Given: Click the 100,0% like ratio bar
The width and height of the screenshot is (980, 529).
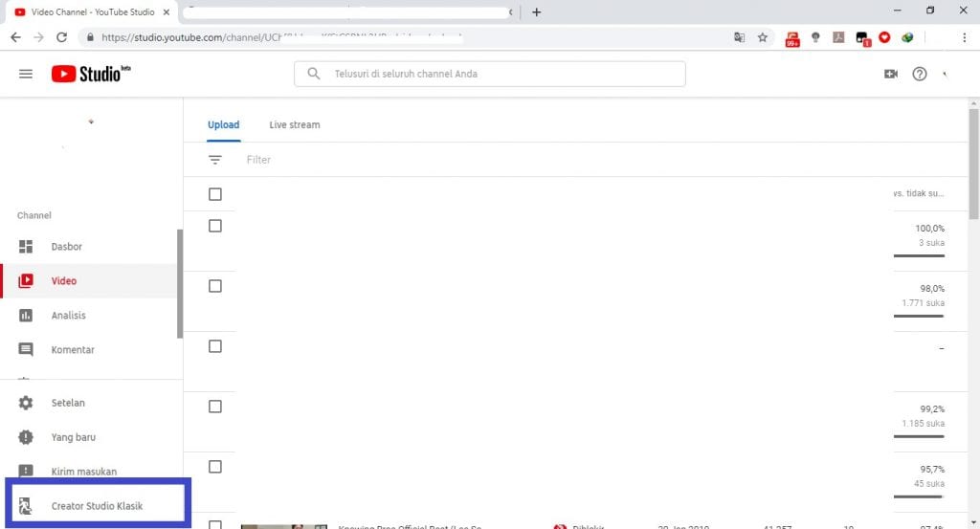Looking at the screenshot, I should 919,255.
